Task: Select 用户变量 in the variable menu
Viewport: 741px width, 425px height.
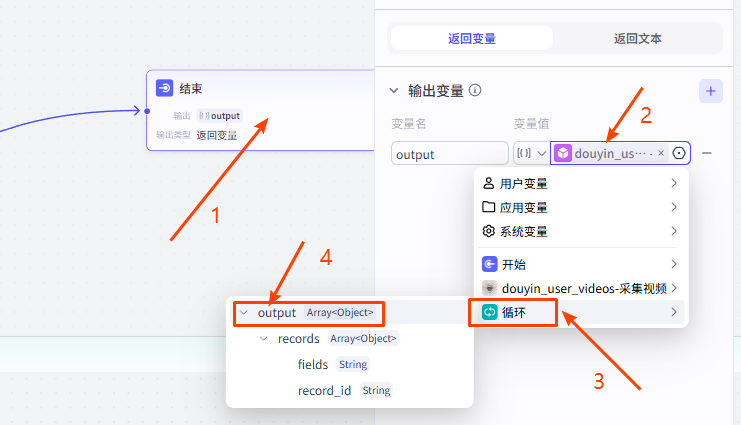Action: (x=581, y=183)
